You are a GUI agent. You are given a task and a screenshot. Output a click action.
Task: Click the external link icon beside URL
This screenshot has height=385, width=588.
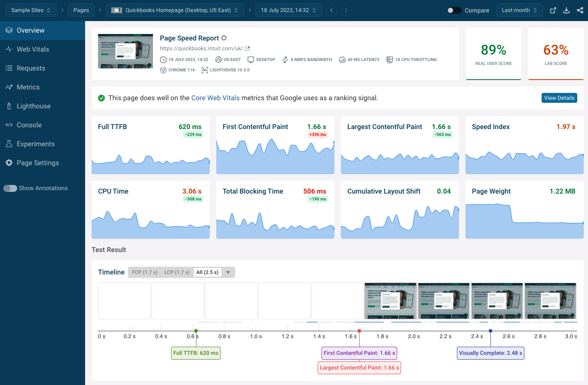pyautogui.click(x=248, y=49)
